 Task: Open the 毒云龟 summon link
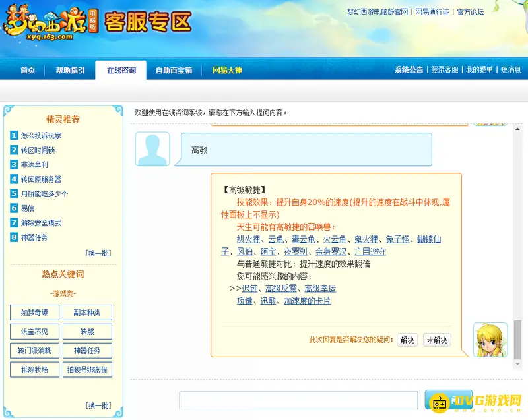pyautogui.click(x=304, y=239)
